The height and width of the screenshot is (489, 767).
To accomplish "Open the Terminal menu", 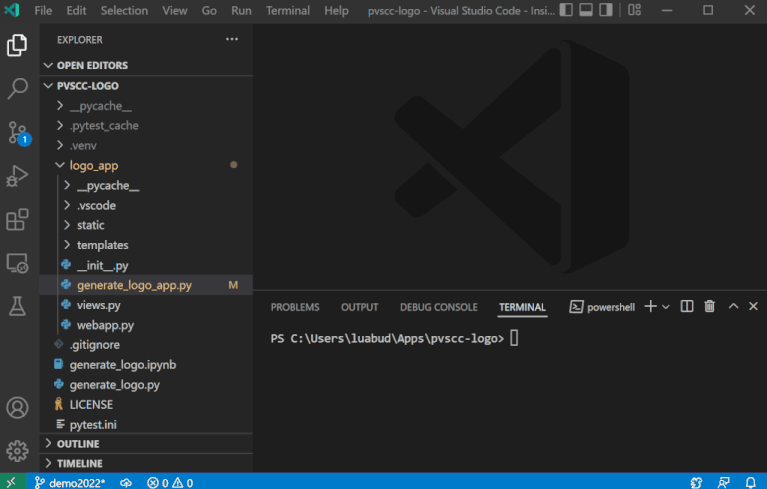I will click(x=288, y=10).
